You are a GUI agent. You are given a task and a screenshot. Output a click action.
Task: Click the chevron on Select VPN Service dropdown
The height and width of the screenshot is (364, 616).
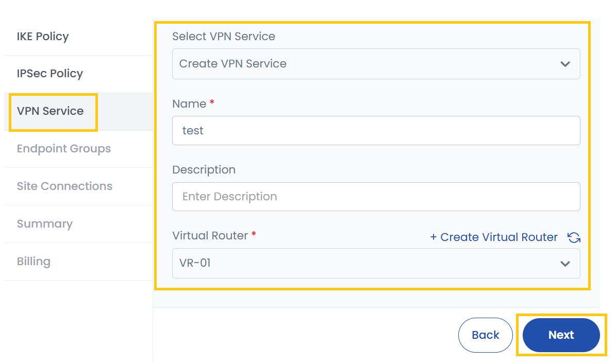(565, 63)
